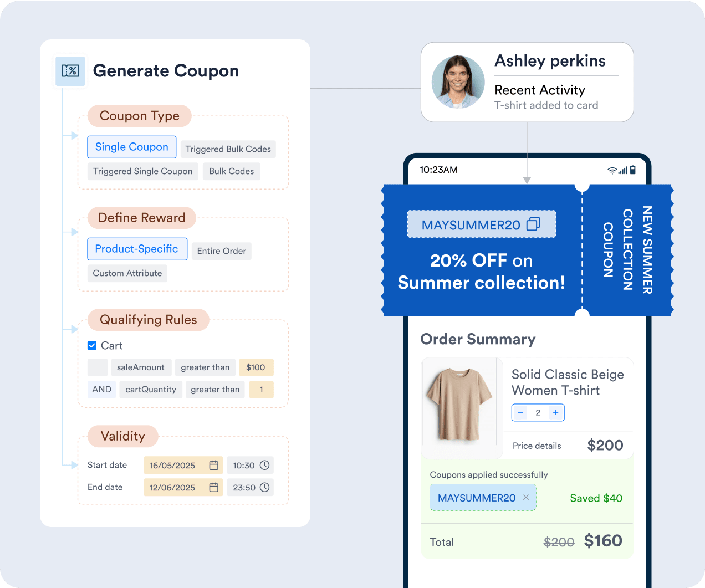This screenshot has height=588, width=705.
Task: Click the Order Summary heading
Action: tap(478, 339)
